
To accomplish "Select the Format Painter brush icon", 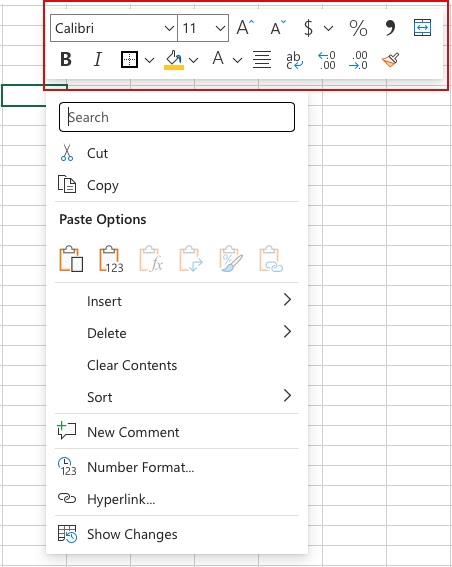I will [x=391, y=60].
